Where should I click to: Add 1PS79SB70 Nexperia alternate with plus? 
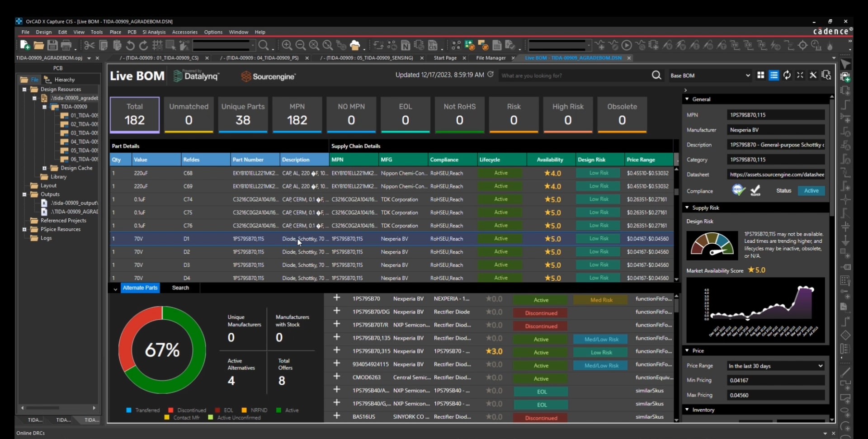pos(337,298)
